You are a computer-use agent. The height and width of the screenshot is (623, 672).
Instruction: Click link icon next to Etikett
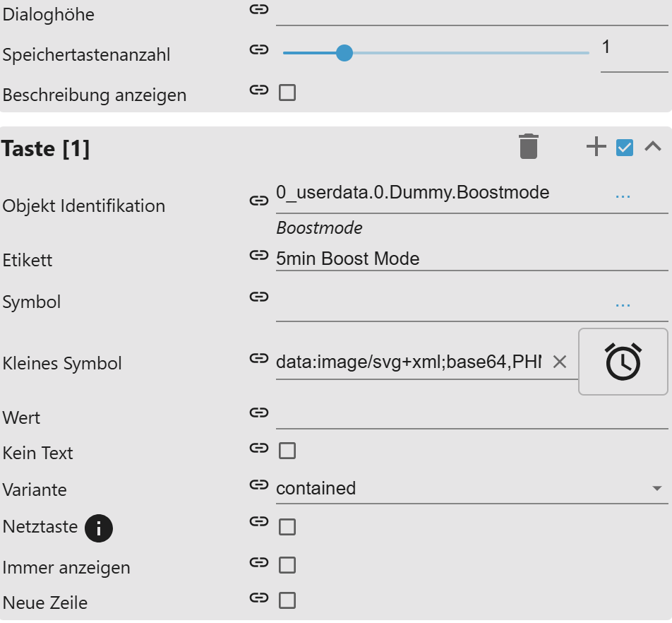click(x=259, y=255)
